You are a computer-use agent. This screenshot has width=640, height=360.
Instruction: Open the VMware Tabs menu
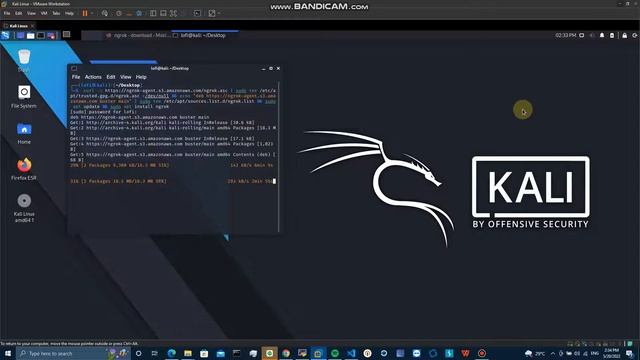pos(56,13)
